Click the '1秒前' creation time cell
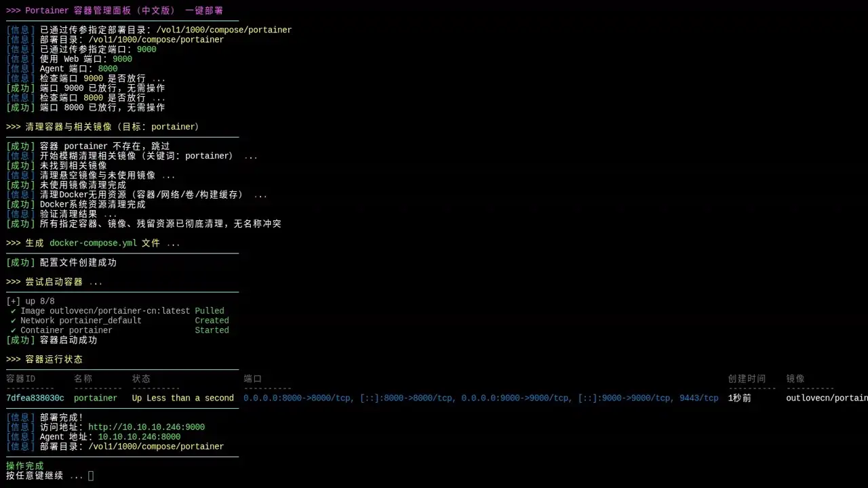868x488 pixels. [x=740, y=399]
